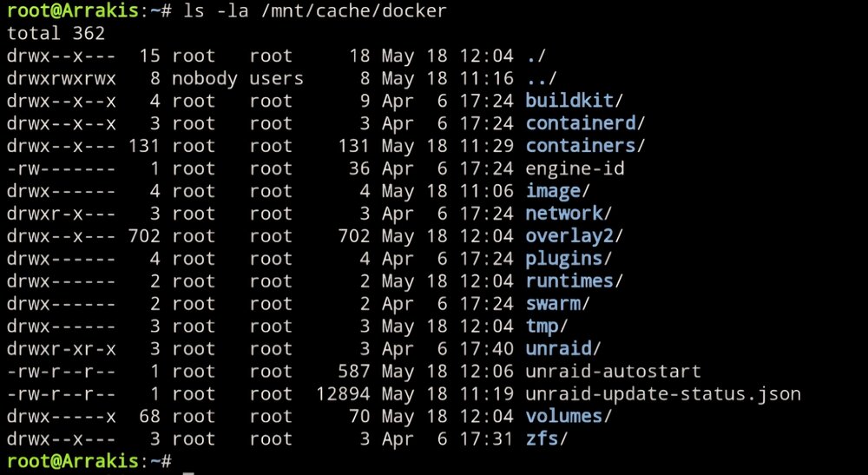Image resolution: width=868 pixels, height=475 pixels.
Task: Select the plugins directory entry
Action: click(564, 259)
